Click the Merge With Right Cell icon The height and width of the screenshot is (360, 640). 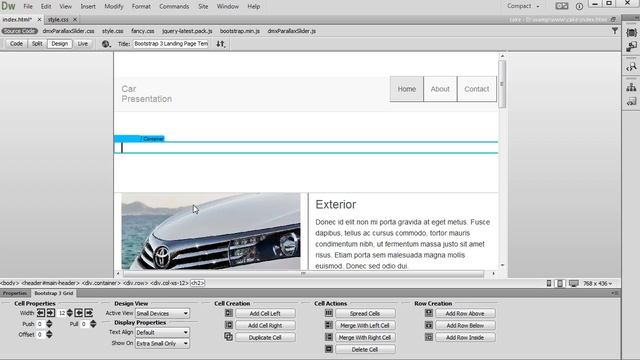[329, 337]
